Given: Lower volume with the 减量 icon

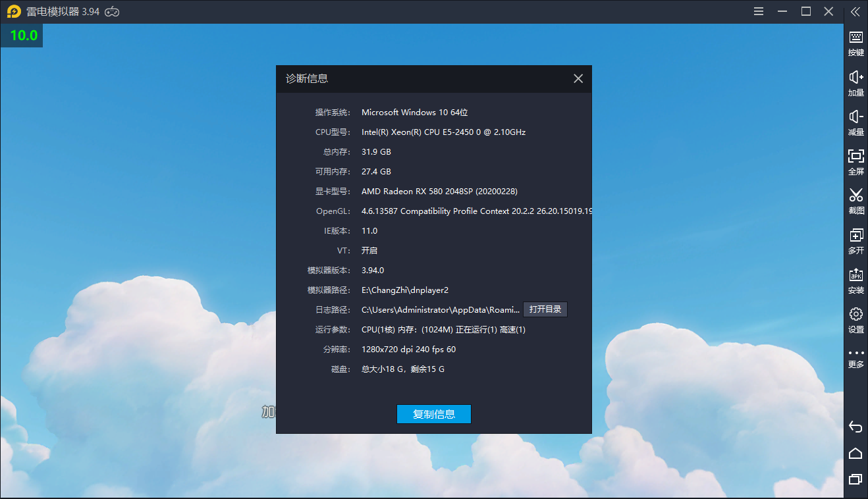Looking at the screenshot, I should tap(855, 122).
